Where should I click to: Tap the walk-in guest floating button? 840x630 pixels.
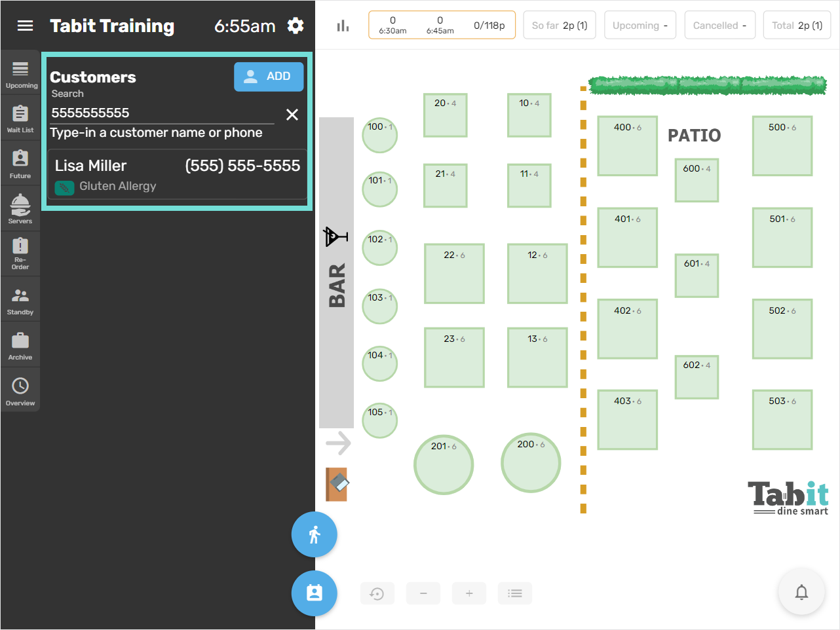coord(315,534)
